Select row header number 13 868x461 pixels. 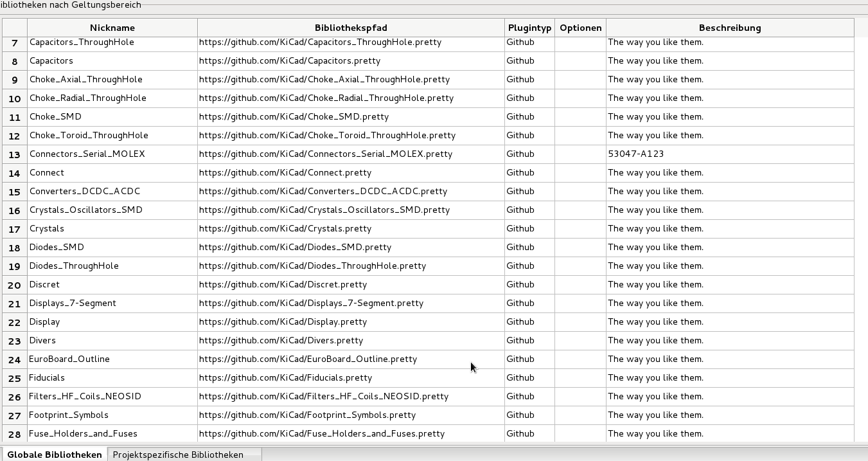[x=14, y=154]
